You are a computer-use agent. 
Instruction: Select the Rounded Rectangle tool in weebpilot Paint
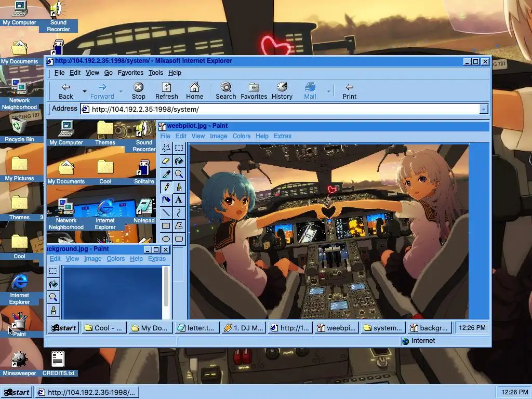point(179,238)
